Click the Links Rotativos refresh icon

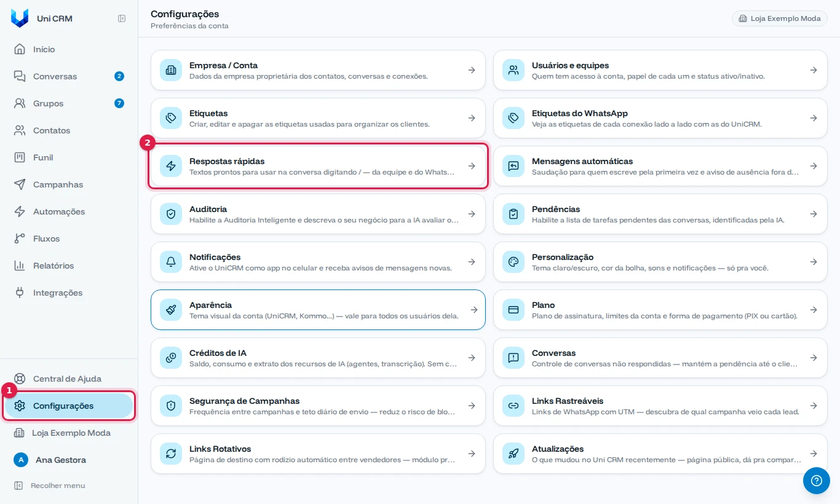[171, 454]
